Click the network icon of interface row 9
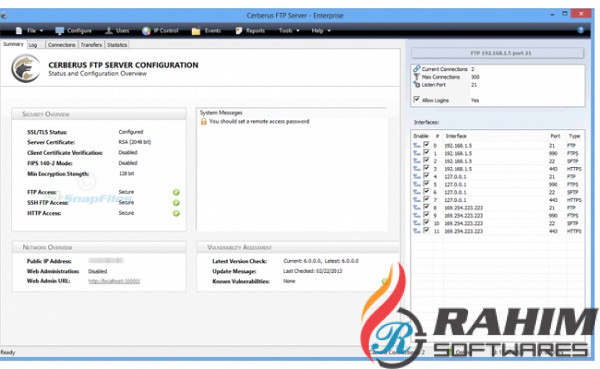 point(417,216)
